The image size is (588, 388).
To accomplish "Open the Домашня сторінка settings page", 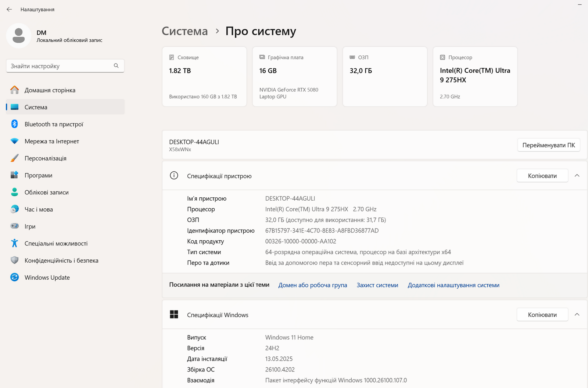I will [65, 90].
